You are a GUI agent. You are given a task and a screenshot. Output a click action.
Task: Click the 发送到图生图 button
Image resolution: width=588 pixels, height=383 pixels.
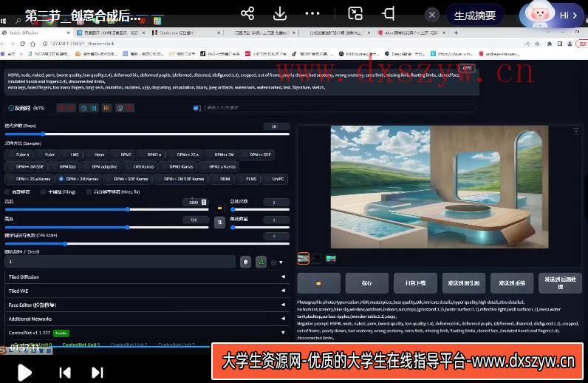pos(463,283)
